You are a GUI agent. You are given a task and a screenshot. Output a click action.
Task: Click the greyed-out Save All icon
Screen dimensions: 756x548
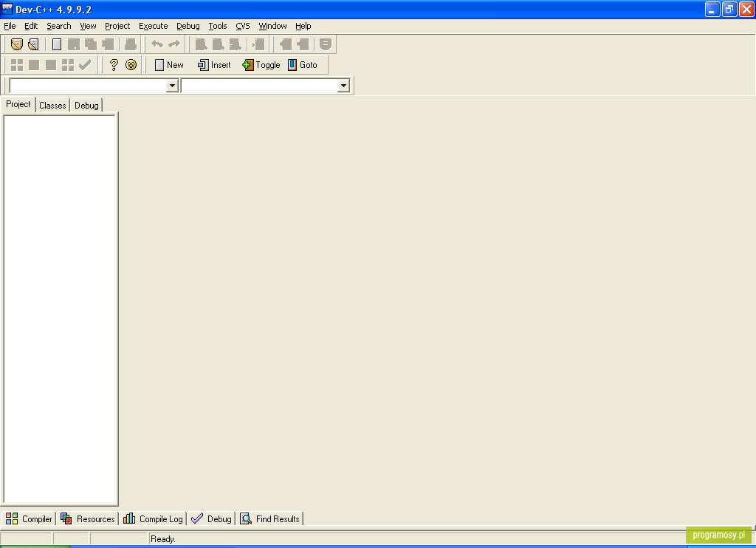91,44
